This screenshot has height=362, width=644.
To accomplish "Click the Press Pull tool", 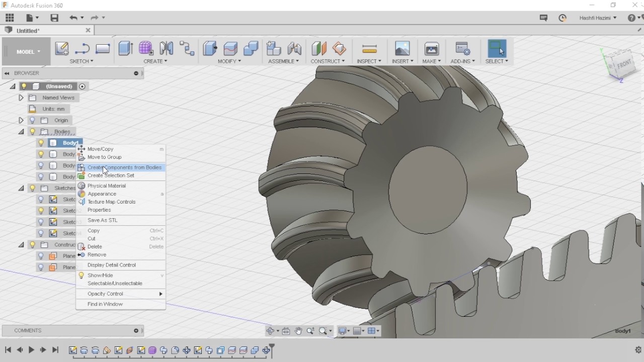I will point(210,48).
